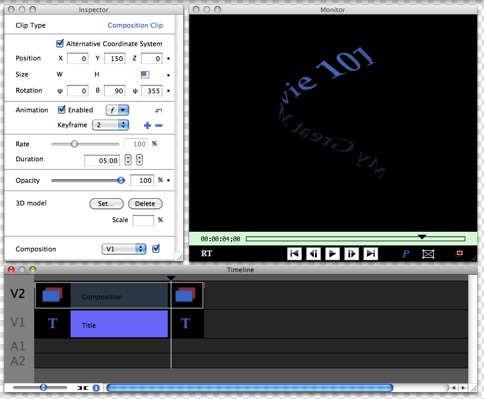The width and height of the screenshot is (484, 399).
Task: Play the movie in Monitor
Action: coord(332,254)
